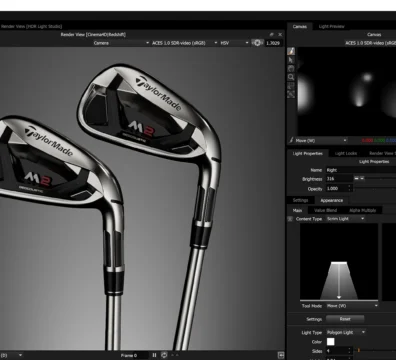
Task: Select the arrow selection tool in canvas toolbar
Action: (x=291, y=60)
